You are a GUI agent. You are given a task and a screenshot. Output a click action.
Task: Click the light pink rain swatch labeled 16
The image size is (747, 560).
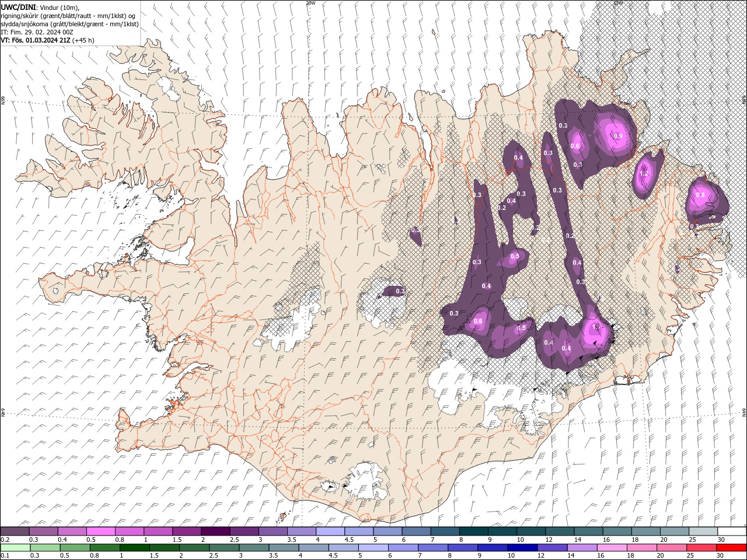tap(612, 548)
